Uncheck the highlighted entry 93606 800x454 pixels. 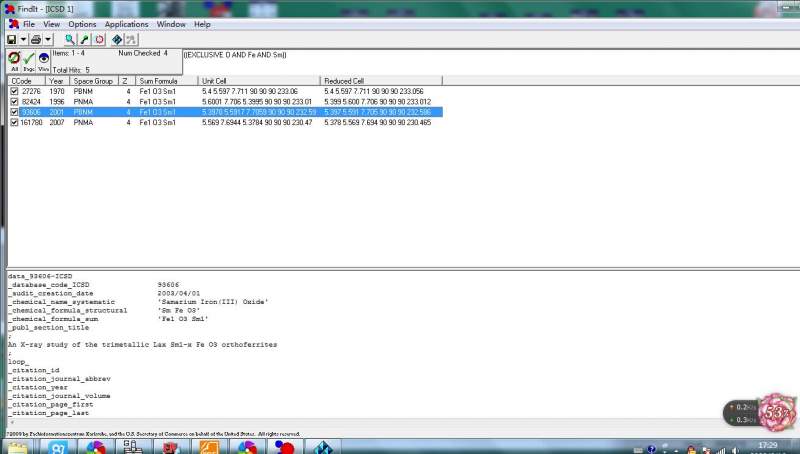pyautogui.click(x=14, y=112)
